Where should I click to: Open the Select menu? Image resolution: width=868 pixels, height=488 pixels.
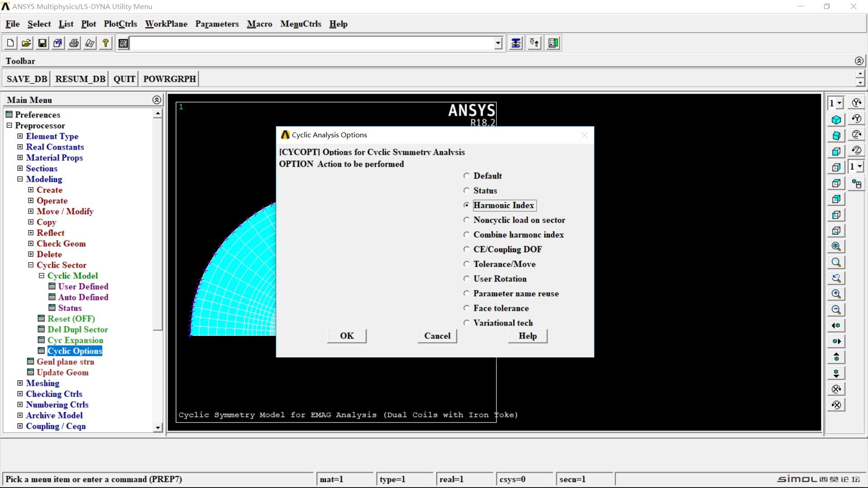point(39,24)
